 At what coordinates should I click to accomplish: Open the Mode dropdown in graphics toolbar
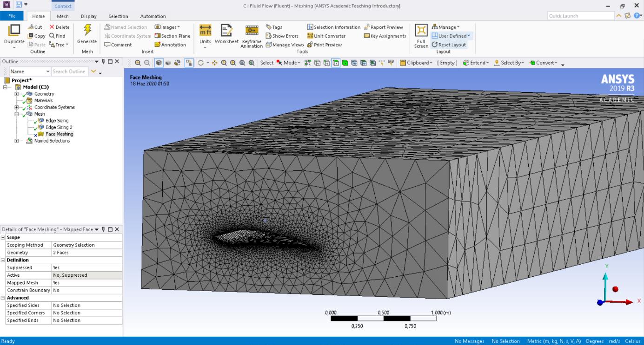(x=289, y=63)
